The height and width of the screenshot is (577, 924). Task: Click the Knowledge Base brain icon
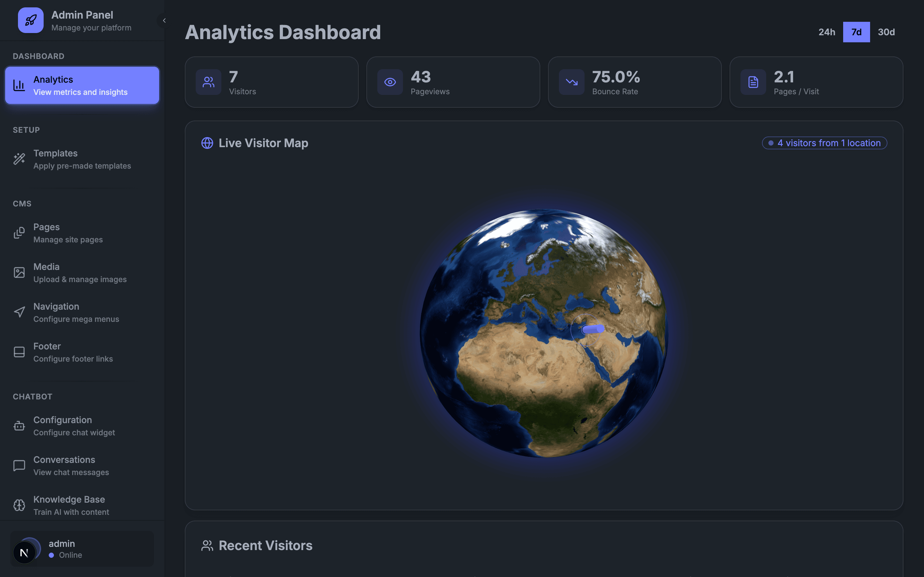tap(19, 505)
